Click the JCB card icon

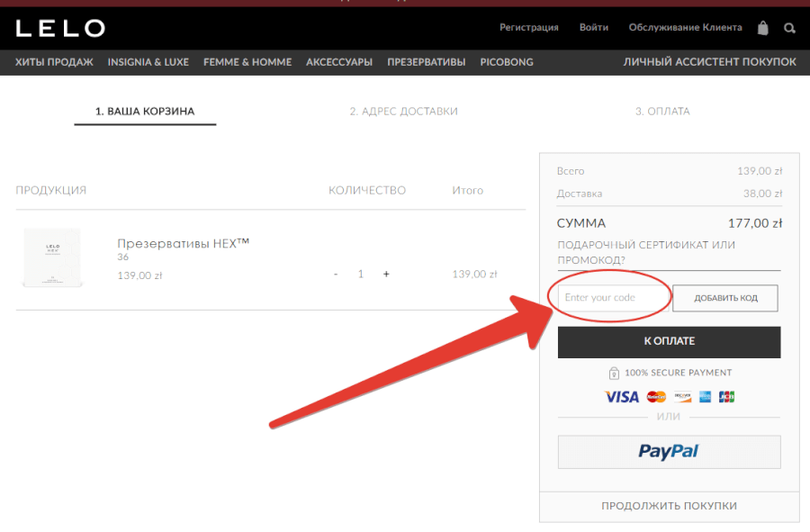(727, 397)
